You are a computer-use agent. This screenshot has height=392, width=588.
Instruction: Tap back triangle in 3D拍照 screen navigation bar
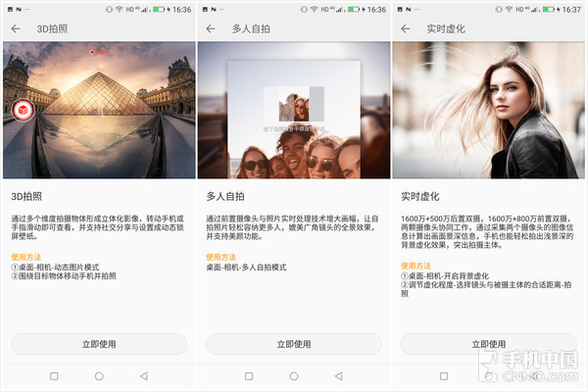(144, 376)
